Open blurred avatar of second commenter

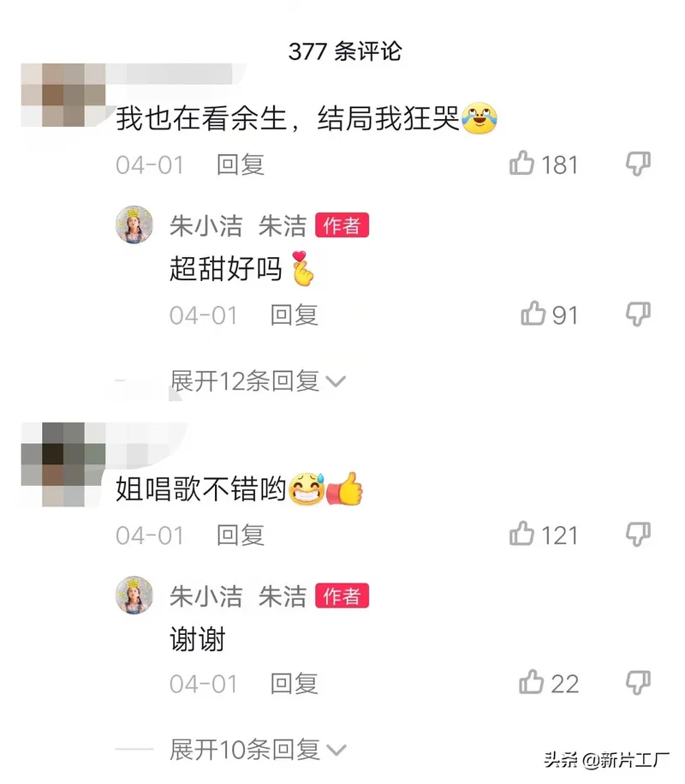click(63, 464)
